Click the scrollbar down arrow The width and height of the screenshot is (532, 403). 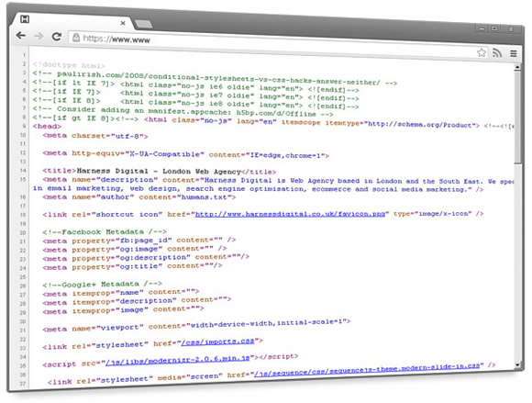(517, 365)
